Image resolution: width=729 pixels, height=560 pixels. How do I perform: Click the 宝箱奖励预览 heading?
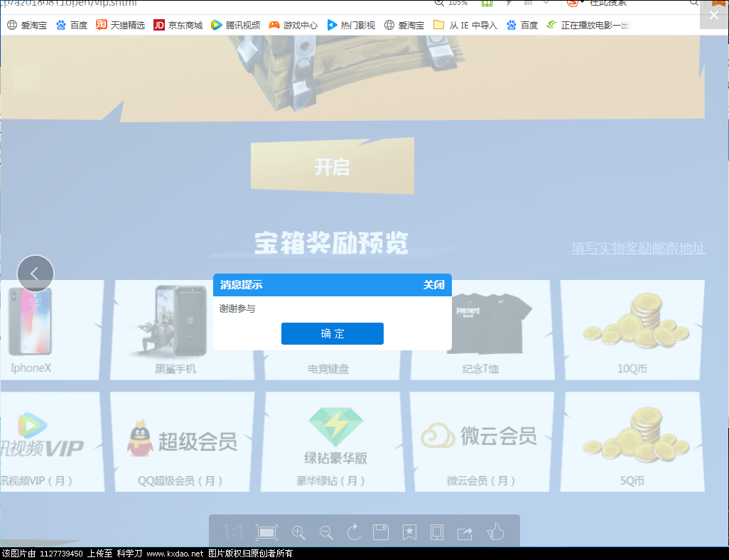coord(331,243)
